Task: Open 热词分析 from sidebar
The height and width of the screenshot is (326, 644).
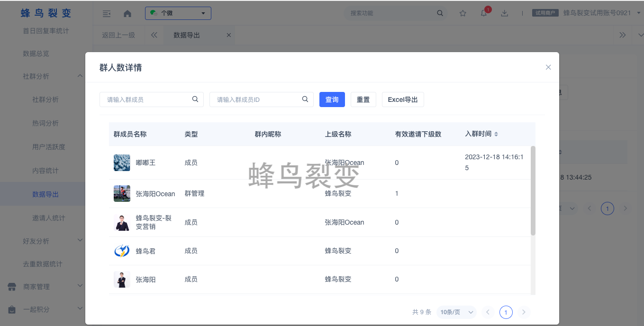Action: (x=45, y=123)
